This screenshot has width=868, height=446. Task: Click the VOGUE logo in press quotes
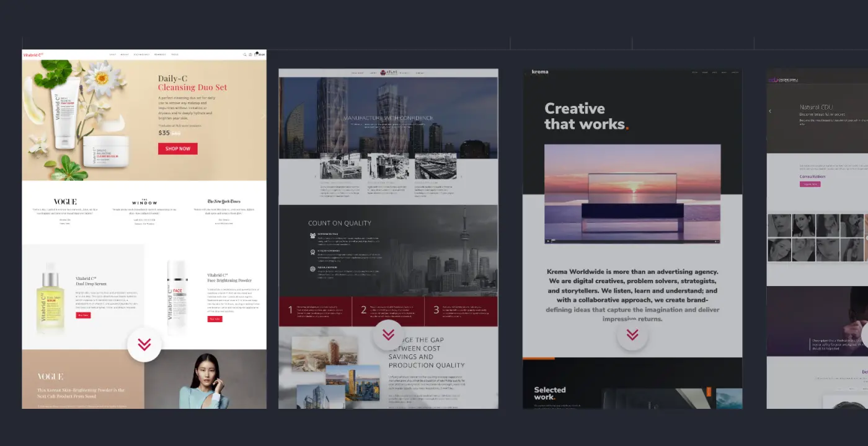point(65,201)
